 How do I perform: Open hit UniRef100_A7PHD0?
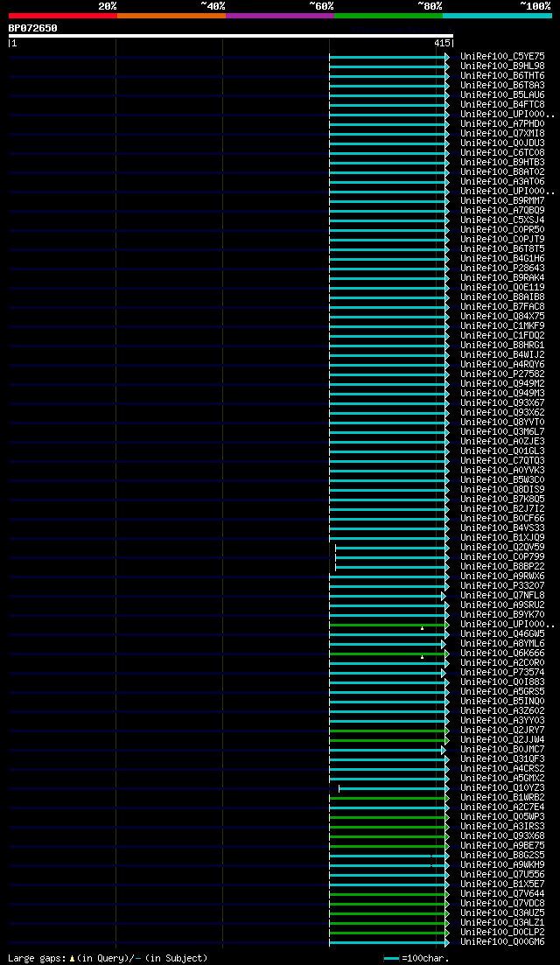pos(502,123)
